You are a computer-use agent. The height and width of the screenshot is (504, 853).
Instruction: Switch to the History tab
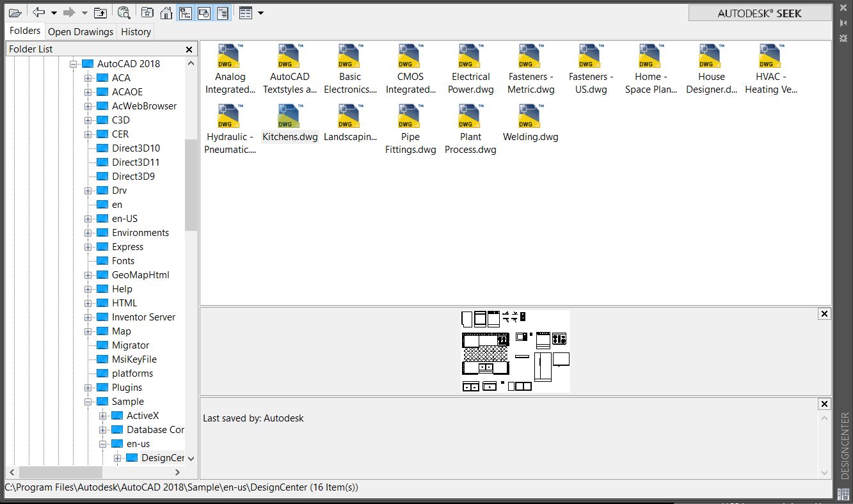[x=136, y=31]
